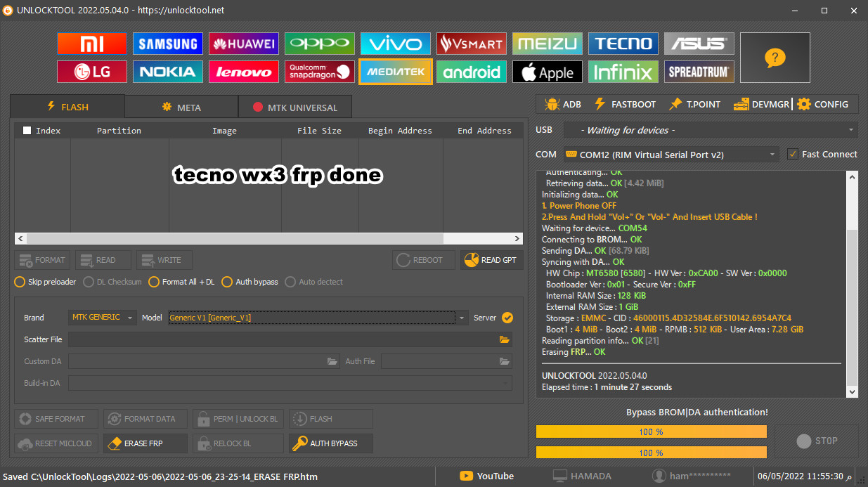
Task: Click the STOP button
Action: (817, 441)
